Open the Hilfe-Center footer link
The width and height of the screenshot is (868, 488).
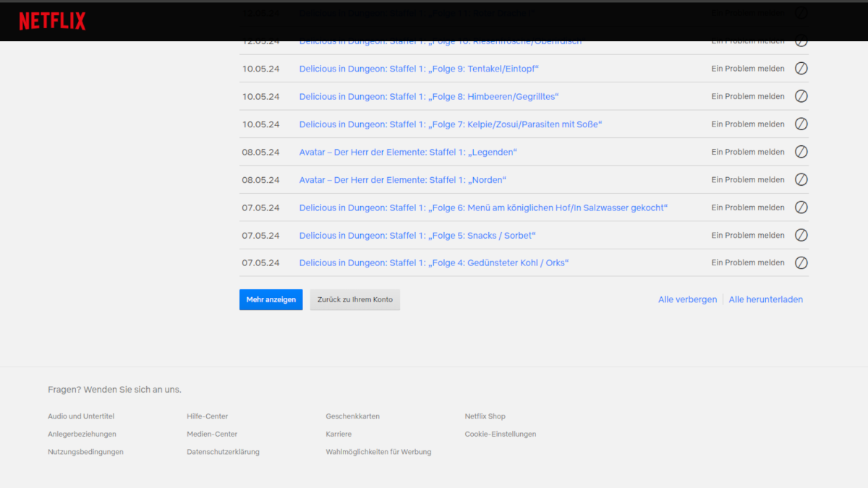click(x=207, y=416)
